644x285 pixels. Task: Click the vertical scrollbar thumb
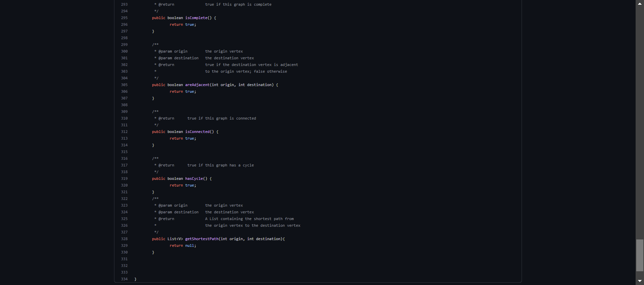(x=640, y=255)
